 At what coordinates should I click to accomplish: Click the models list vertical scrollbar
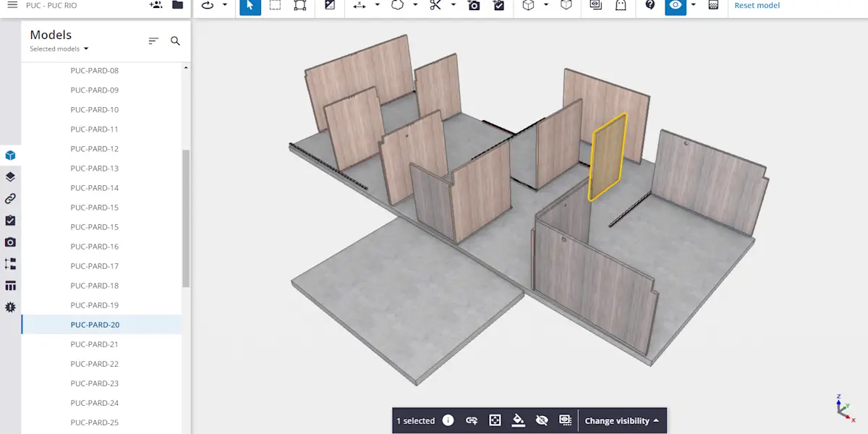pyautogui.click(x=186, y=217)
